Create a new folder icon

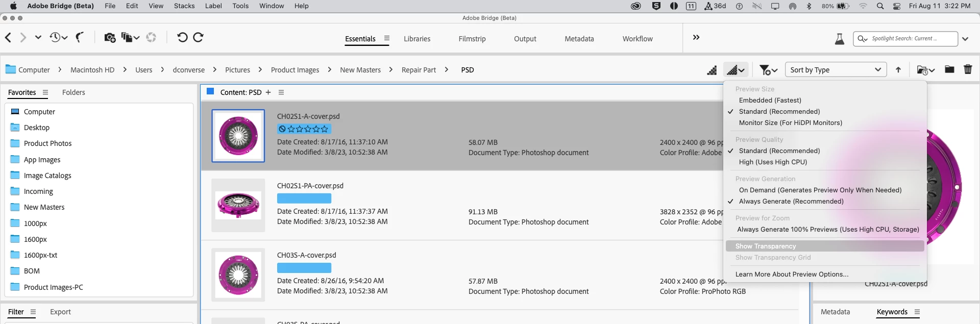pyautogui.click(x=949, y=69)
